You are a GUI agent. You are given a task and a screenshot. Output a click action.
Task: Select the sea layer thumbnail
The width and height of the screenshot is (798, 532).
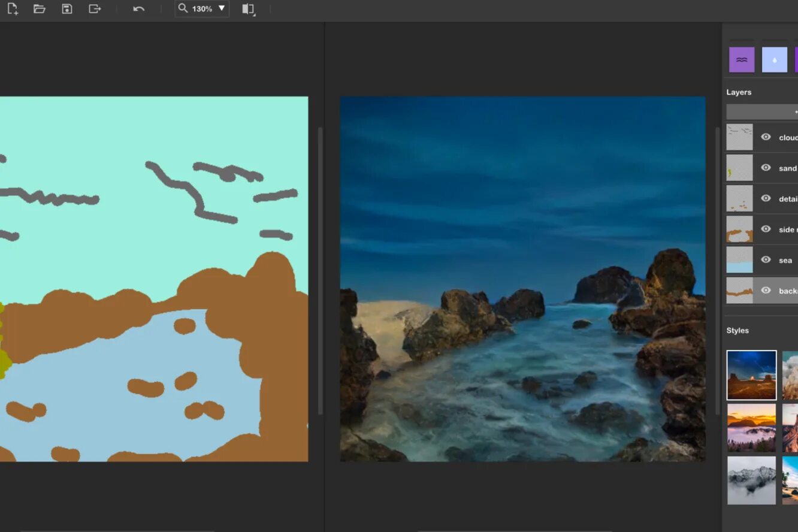point(739,259)
